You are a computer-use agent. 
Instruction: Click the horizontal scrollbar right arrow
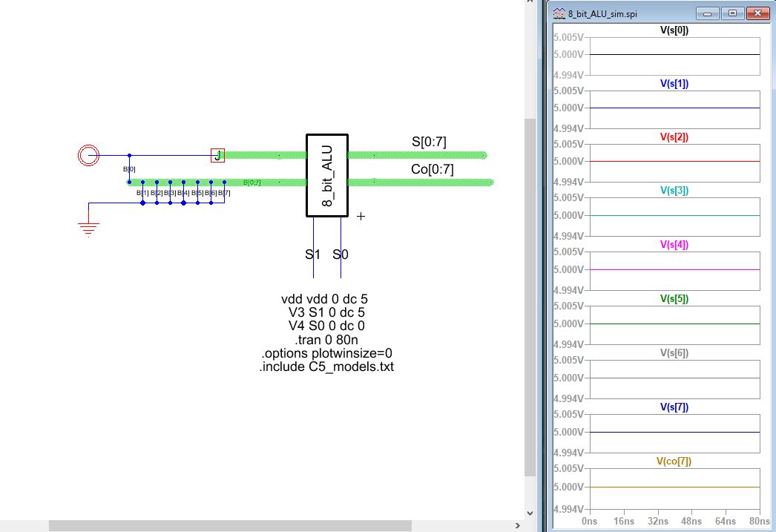pos(517,525)
